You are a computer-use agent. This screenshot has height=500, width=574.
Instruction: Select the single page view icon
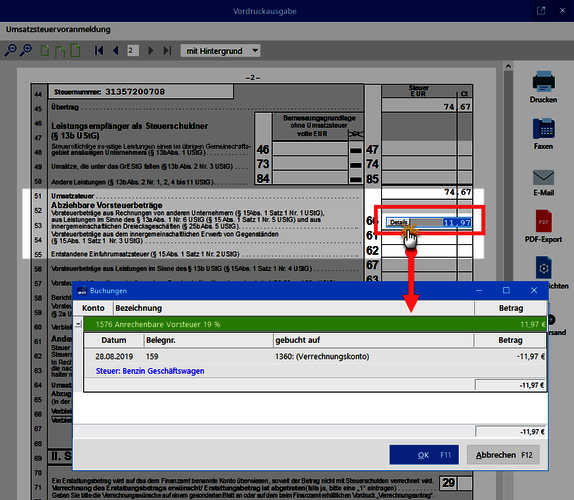click(45, 51)
